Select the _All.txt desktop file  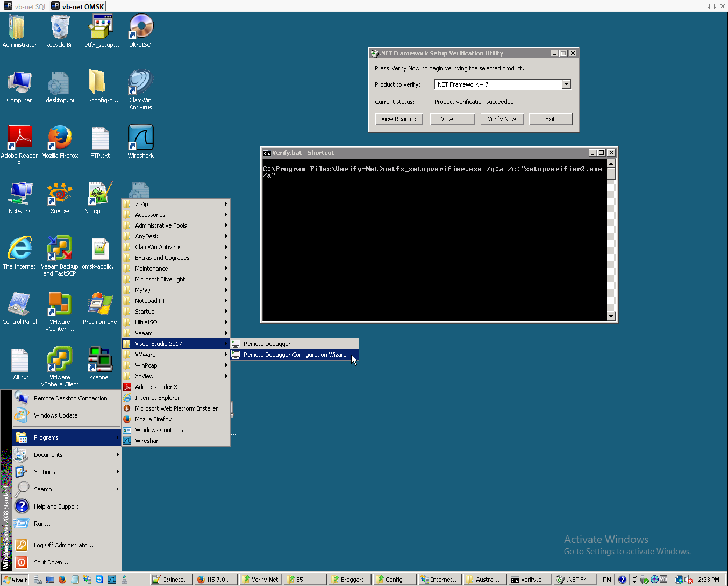point(19,364)
